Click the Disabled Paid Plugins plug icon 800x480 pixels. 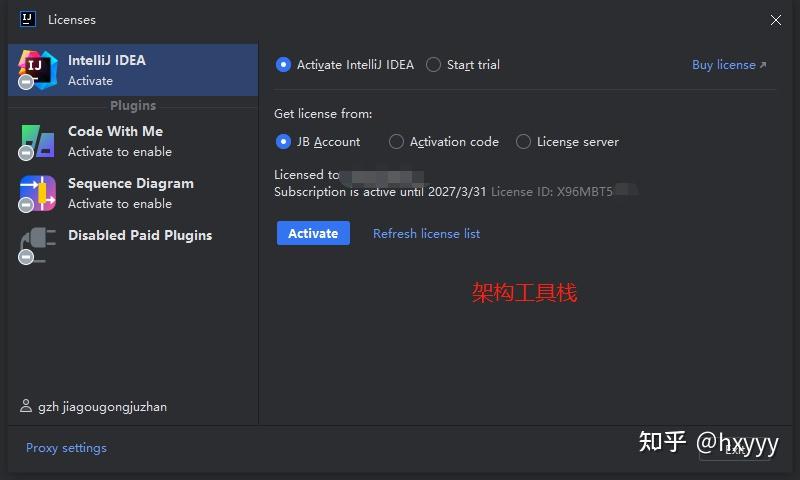click(37, 245)
